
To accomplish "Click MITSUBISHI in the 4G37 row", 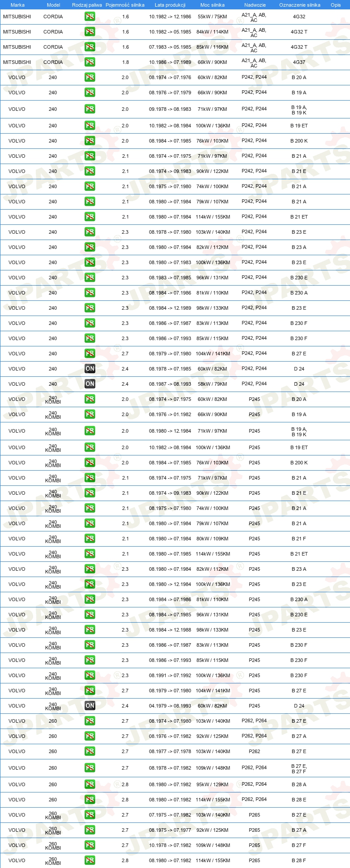I will click(17, 62).
